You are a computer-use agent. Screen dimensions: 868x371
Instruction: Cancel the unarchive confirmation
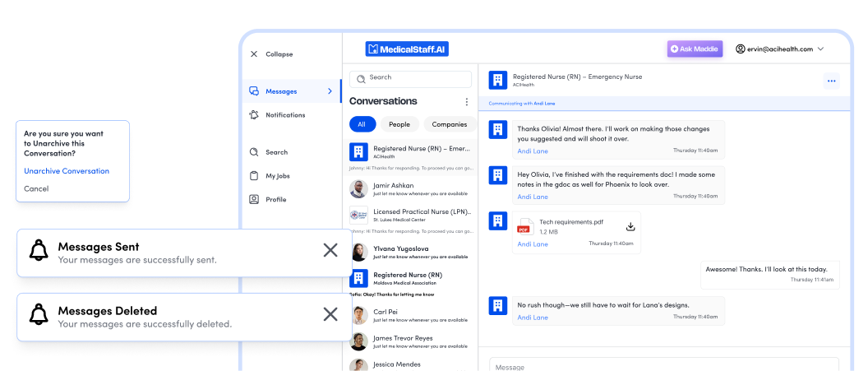coord(36,188)
